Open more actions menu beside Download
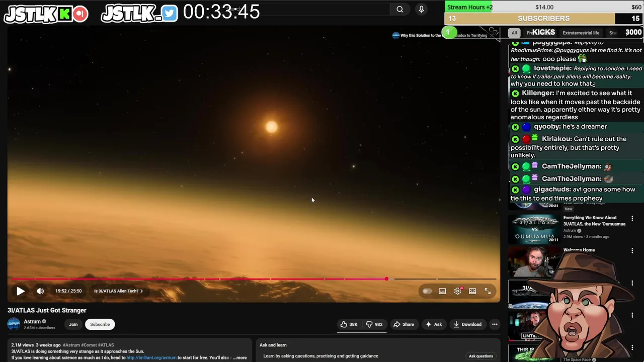Screen dimensions: 644x362 click(495, 324)
